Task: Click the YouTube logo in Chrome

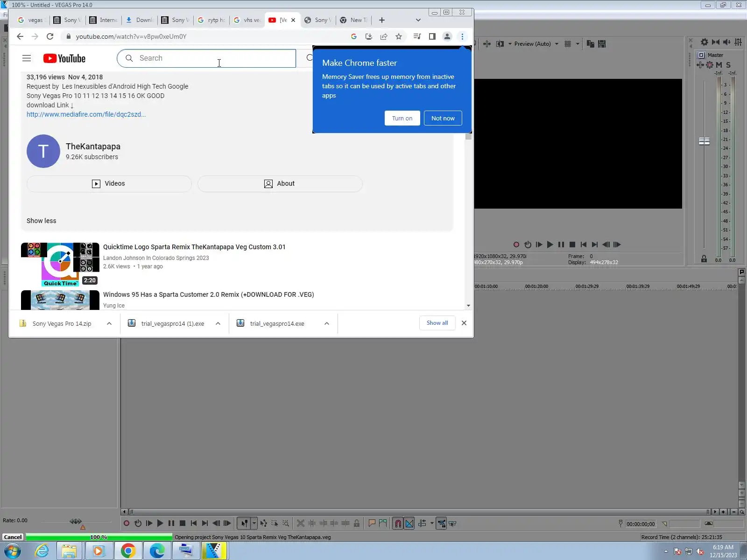Action: [64, 58]
